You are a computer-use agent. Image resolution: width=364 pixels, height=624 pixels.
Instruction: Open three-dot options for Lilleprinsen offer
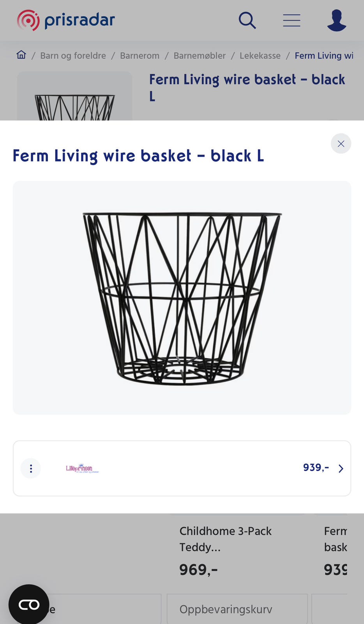(31, 468)
